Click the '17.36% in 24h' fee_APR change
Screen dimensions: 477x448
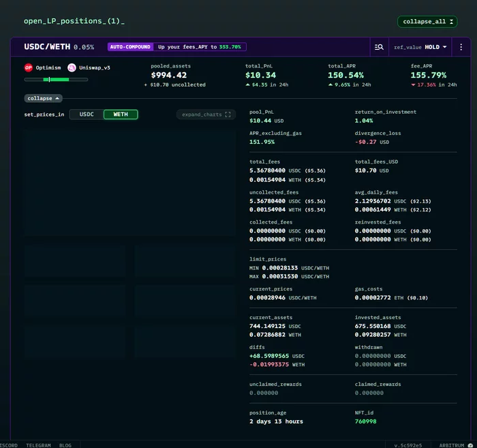pos(434,85)
